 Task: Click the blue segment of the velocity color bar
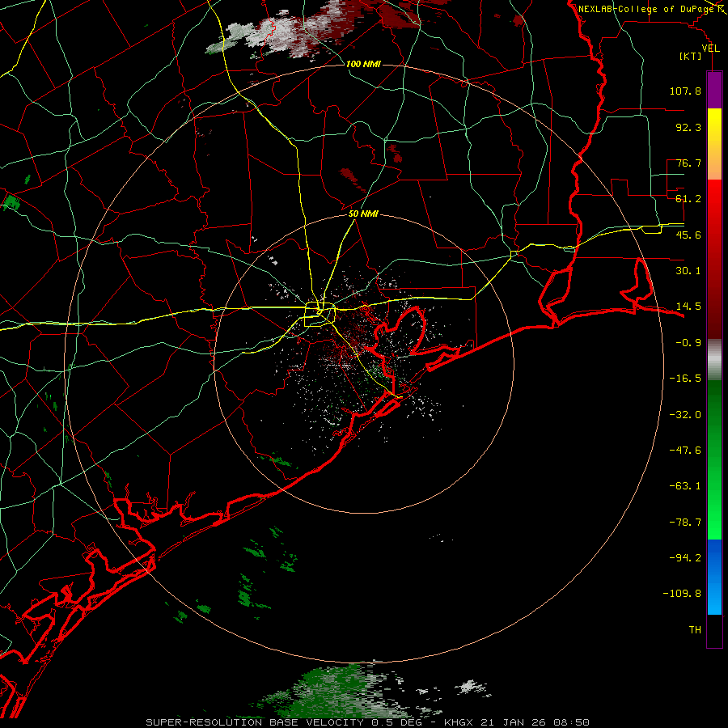[x=714, y=577]
